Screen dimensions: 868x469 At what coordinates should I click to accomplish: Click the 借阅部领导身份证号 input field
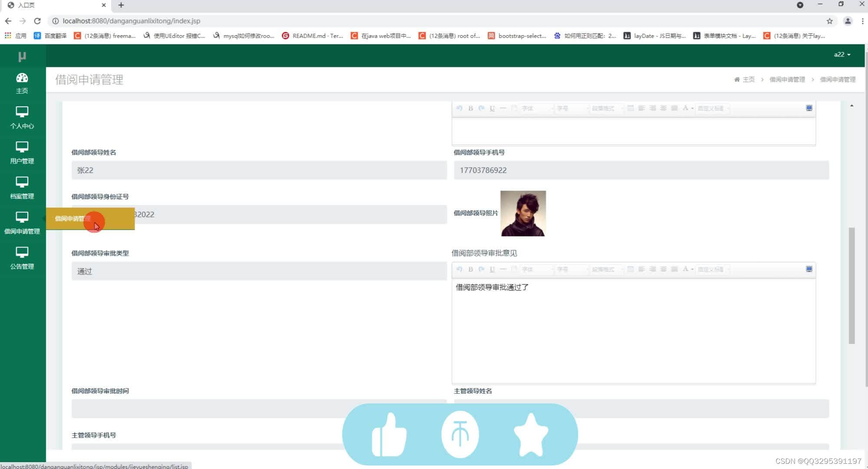click(x=259, y=215)
